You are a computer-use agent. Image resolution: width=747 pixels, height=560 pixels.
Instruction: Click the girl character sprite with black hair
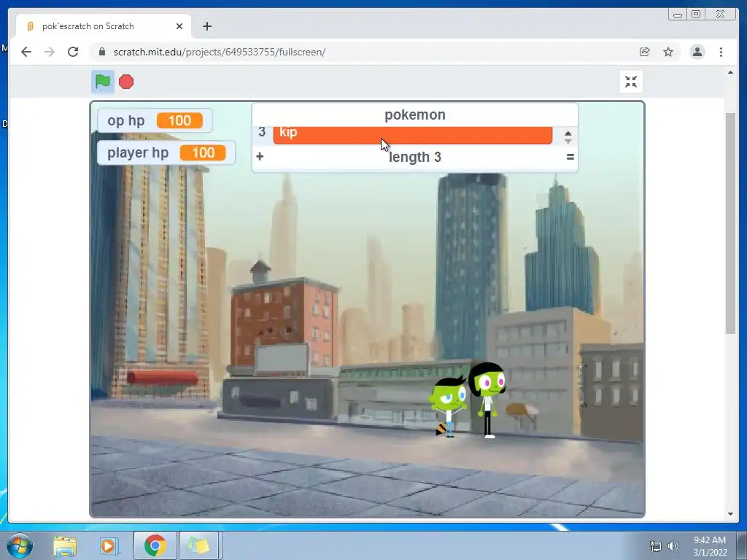[487, 400]
